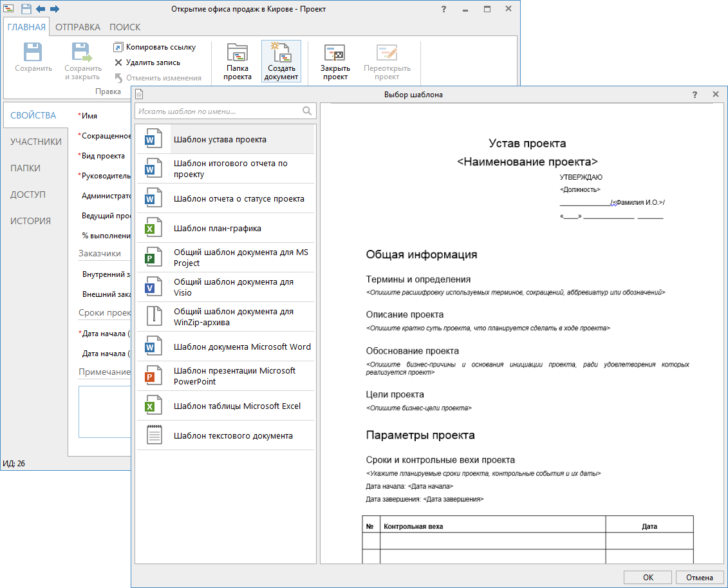Click 'Шаблон таблицы Microsoft Excel' text

pyautogui.click(x=238, y=406)
